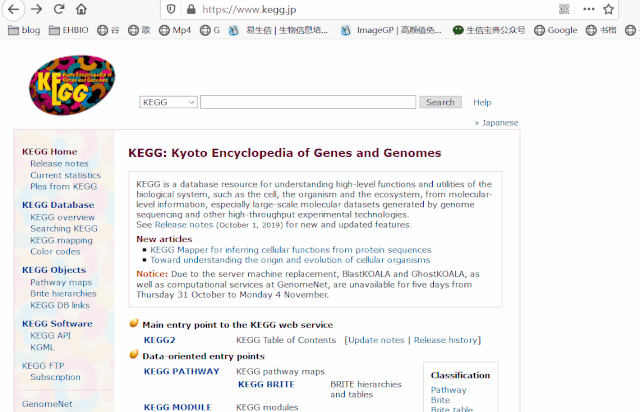
Task: Click the Search button
Action: 440,102
